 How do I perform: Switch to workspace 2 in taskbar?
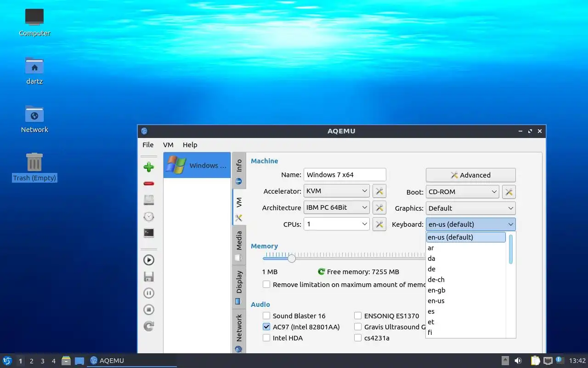coord(32,361)
